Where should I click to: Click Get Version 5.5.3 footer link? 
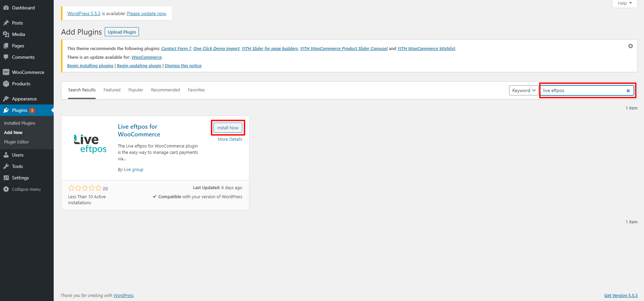621,296
